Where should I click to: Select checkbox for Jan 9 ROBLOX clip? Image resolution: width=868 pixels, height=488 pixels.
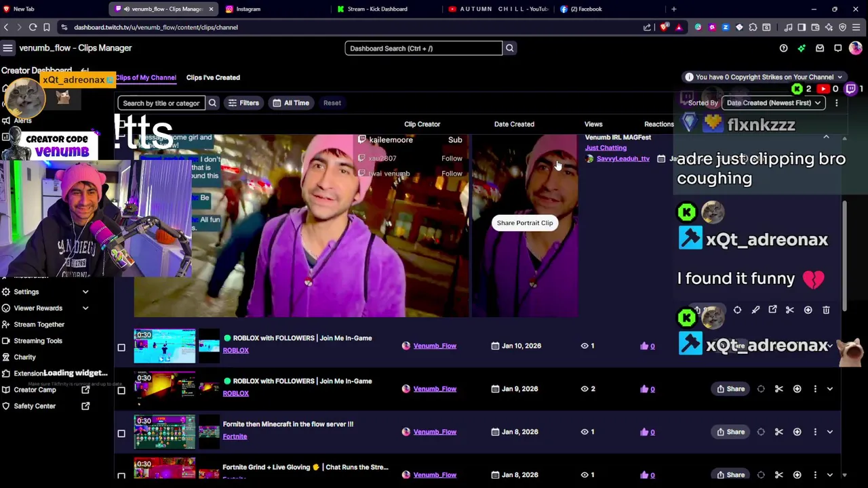pyautogui.click(x=121, y=390)
